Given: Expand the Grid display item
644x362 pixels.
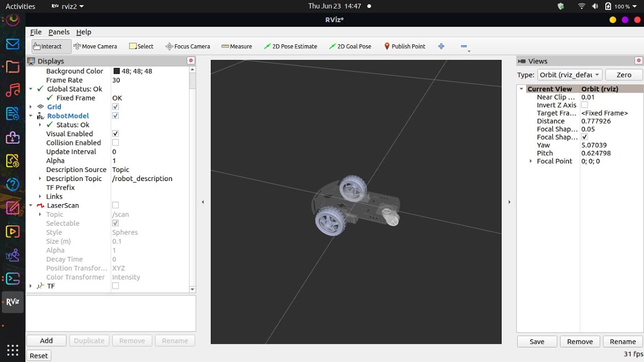Looking at the screenshot, I should coord(31,107).
